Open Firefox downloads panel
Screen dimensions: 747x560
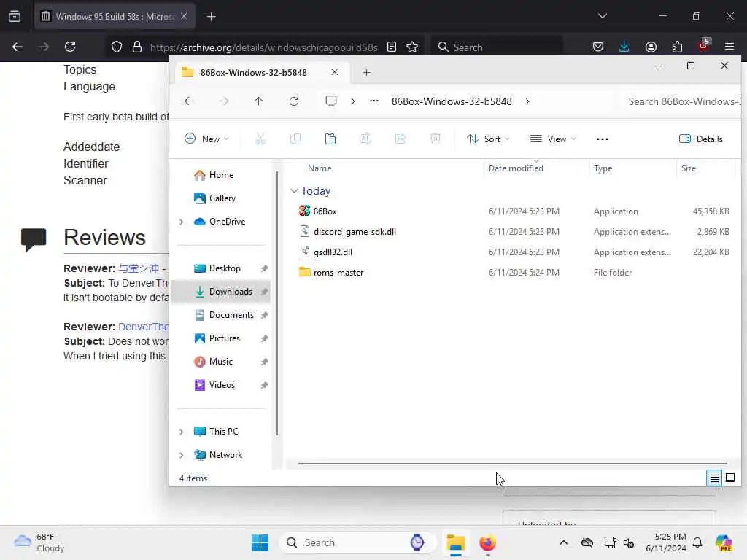click(x=624, y=47)
